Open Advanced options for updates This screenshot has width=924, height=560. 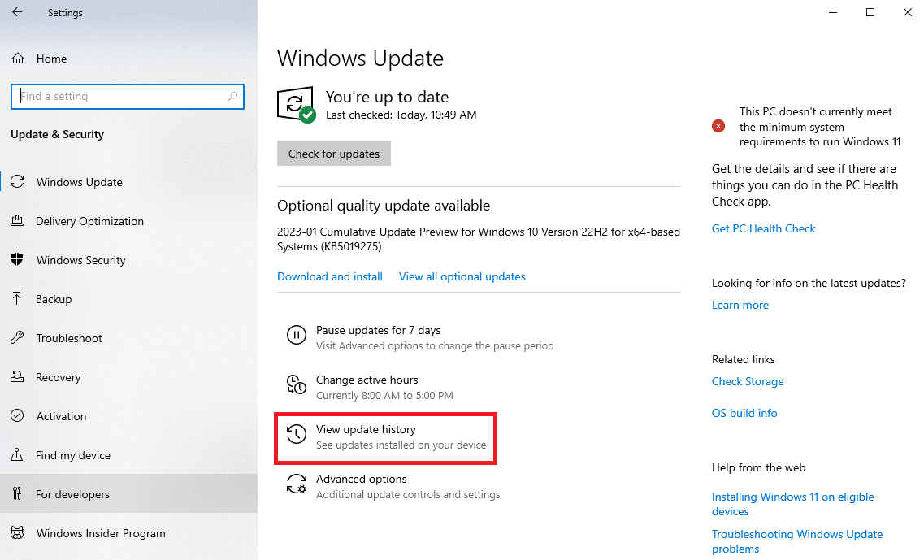click(x=393, y=486)
